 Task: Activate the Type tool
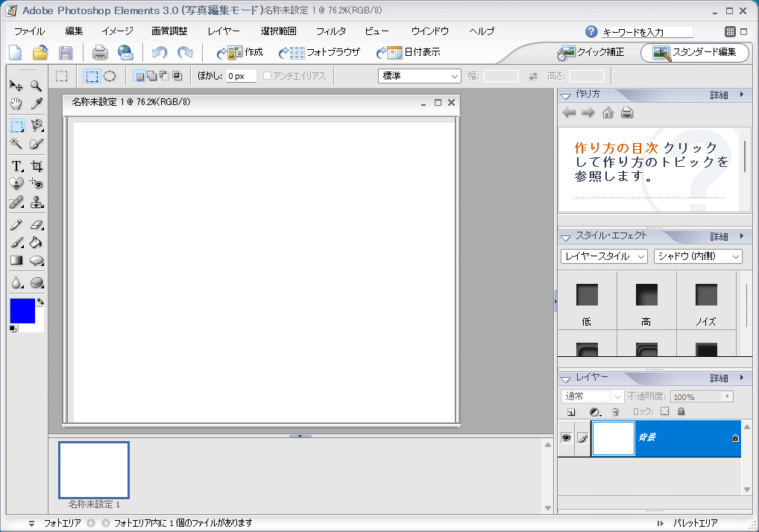click(16, 166)
